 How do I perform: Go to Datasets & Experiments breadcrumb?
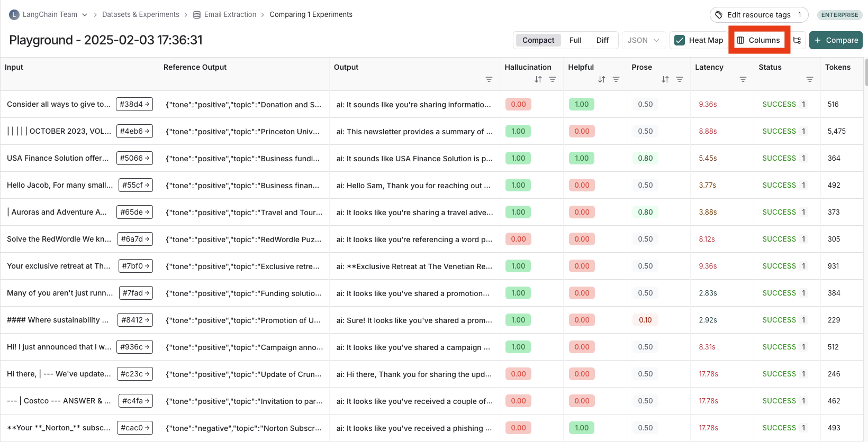[140, 15]
